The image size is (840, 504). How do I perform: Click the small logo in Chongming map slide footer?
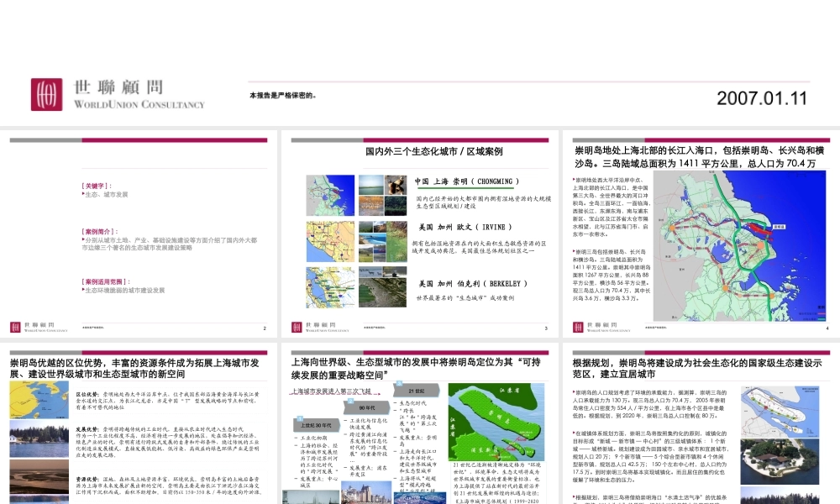tap(578, 327)
